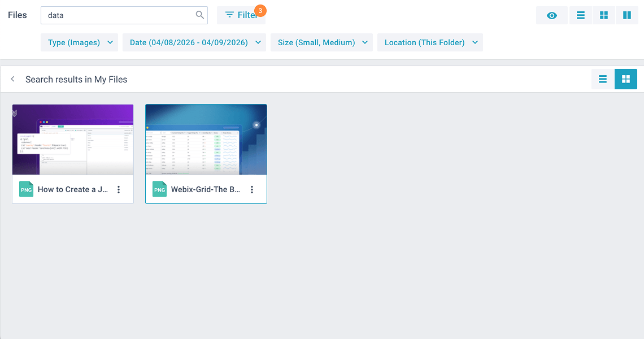Open the Location (This Folder) dropdown

point(430,42)
